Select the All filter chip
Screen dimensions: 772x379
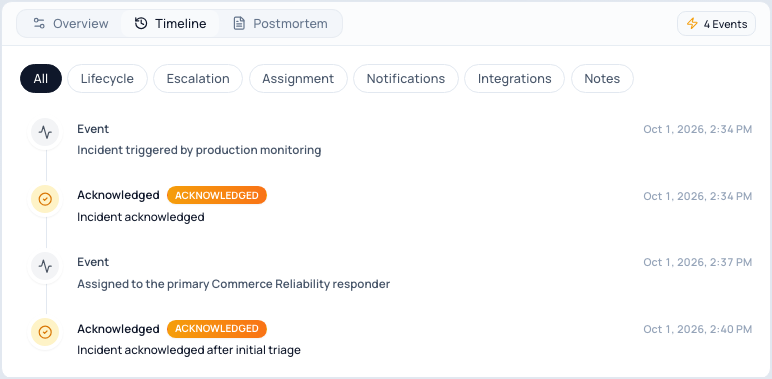[41, 79]
